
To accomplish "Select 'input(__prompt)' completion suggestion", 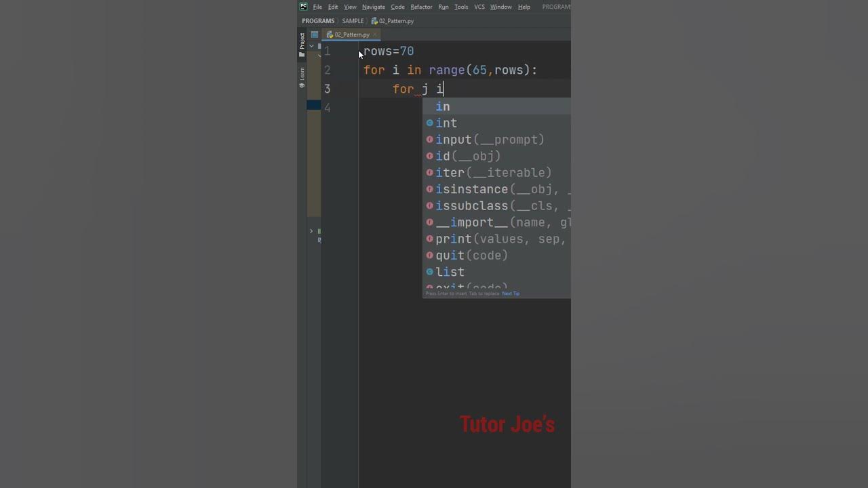I will [x=497, y=140].
